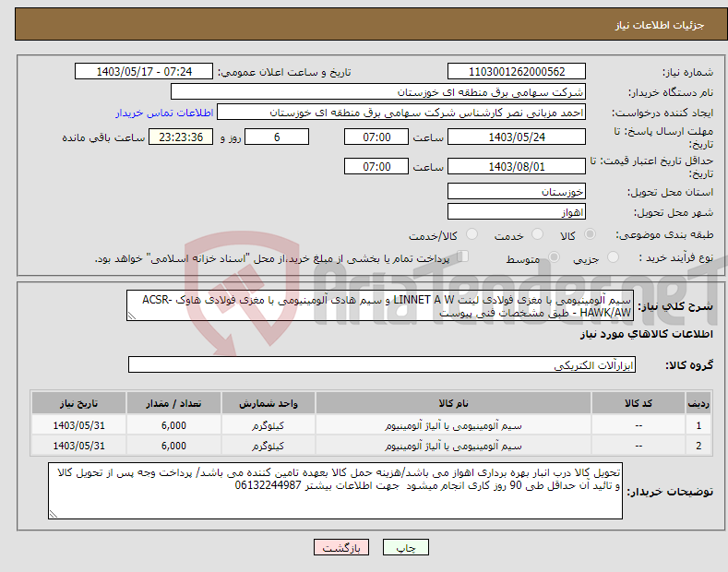Image resolution: width=728 pixels, height=572 pixels.
Task: Click the price validity date 1403/08/01
Action: tap(517, 166)
